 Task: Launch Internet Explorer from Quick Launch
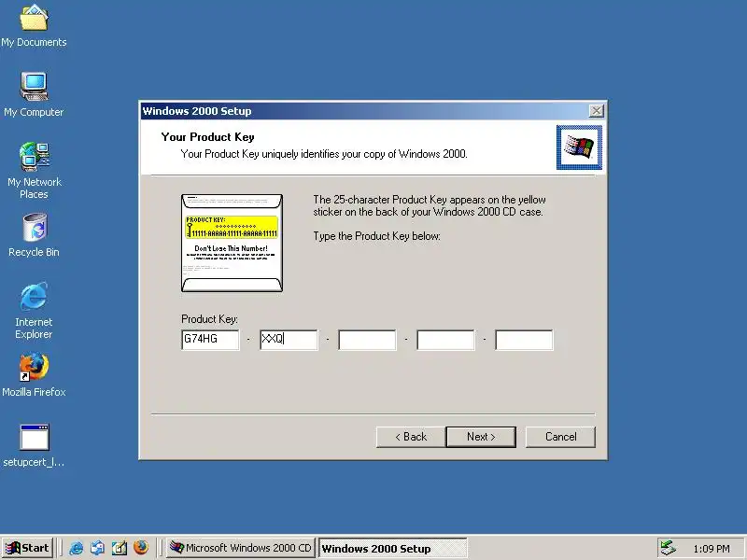(x=77, y=548)
